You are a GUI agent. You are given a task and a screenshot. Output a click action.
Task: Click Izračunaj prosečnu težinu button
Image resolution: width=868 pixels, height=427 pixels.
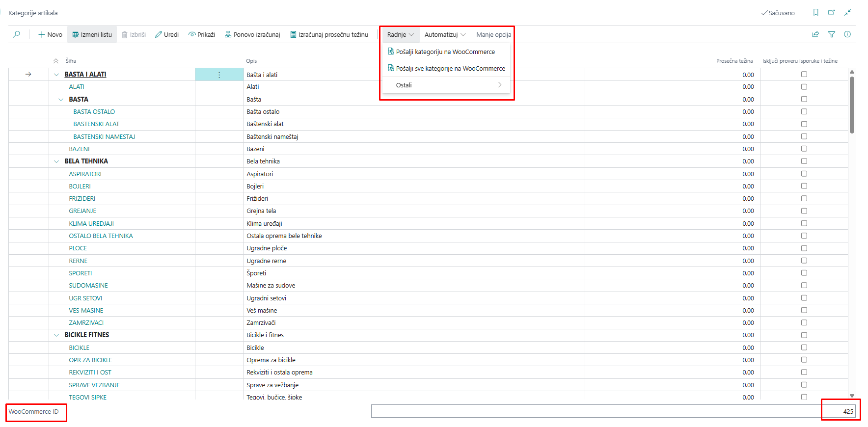(x=329, y=34)
